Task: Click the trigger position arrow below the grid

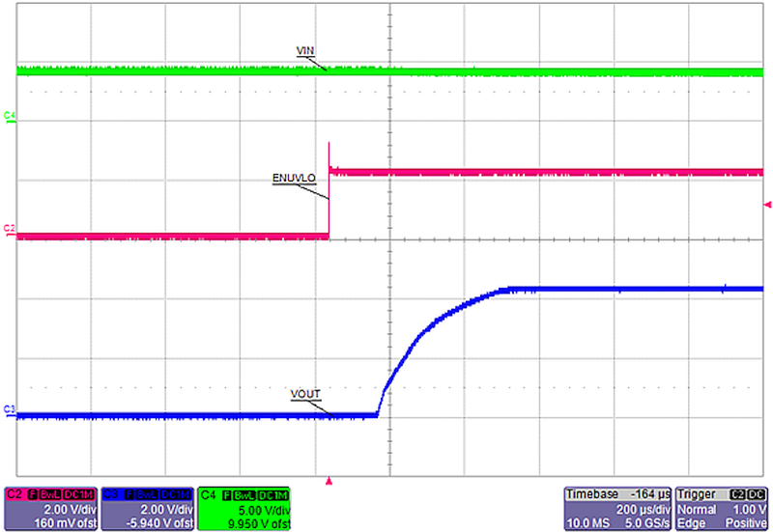Action: (329, 481)
